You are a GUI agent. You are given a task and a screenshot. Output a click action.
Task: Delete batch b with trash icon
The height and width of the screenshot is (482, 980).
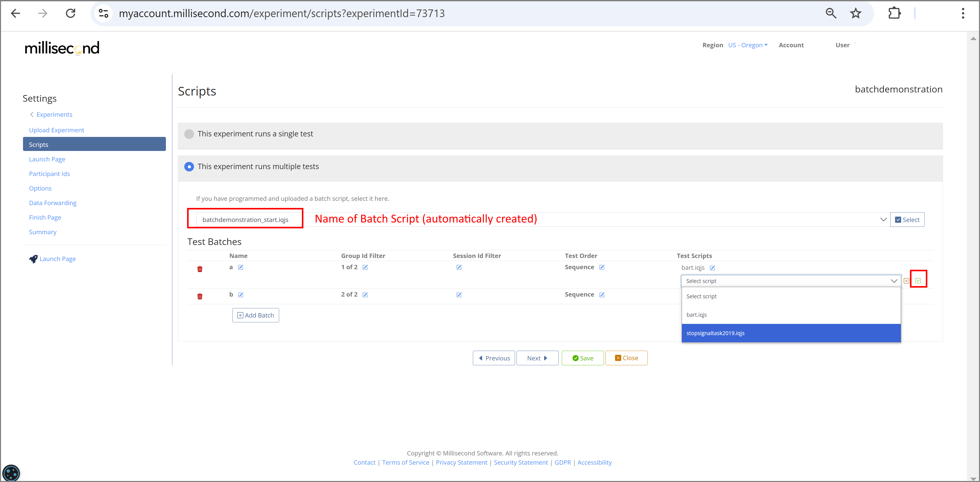pos(200,297)
